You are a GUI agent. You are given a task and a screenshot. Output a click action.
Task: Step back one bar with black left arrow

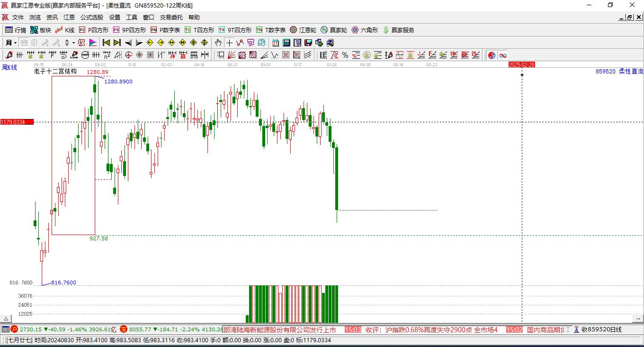(x=128, y=43)
